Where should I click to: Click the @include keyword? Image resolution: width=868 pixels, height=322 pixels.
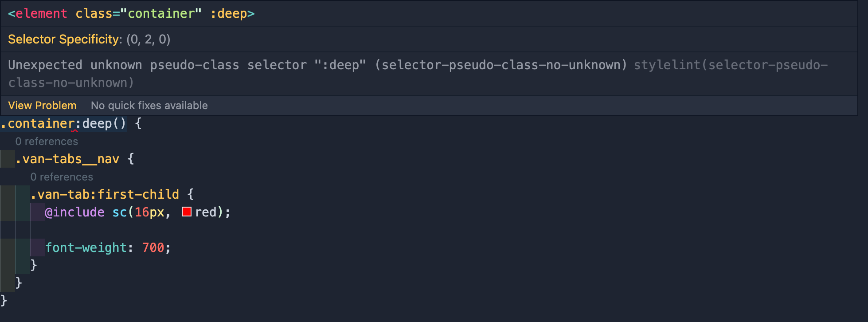pyautogui.click(x=74, y=212)
